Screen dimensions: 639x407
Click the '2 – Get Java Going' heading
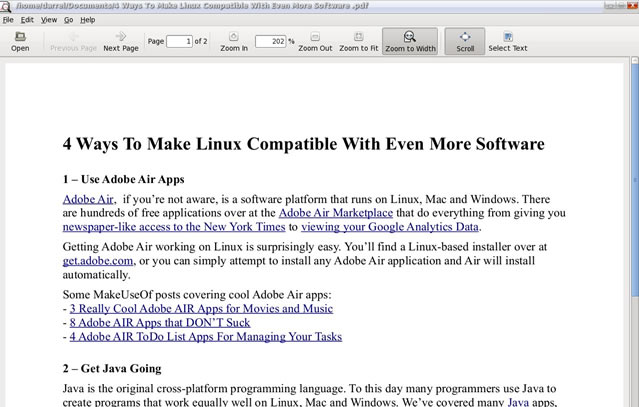pos(112,368)
